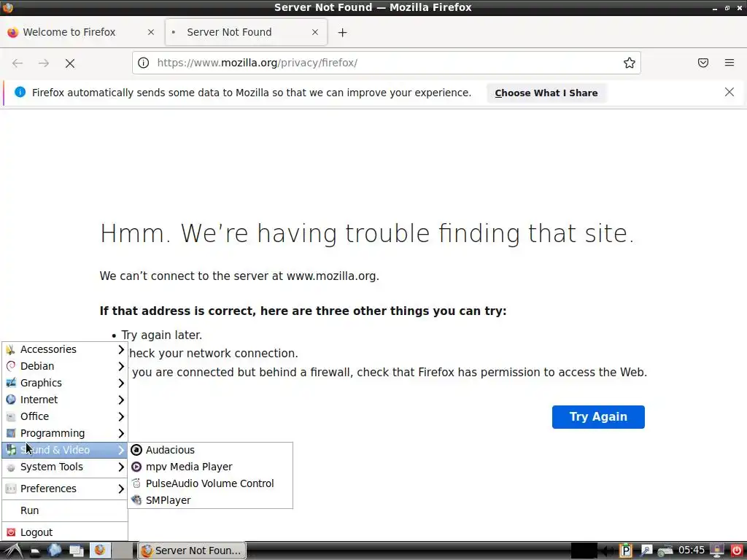Select Server Not Found taskbar window button
This screenshot has height=560, width=747.
click(192, 551)
